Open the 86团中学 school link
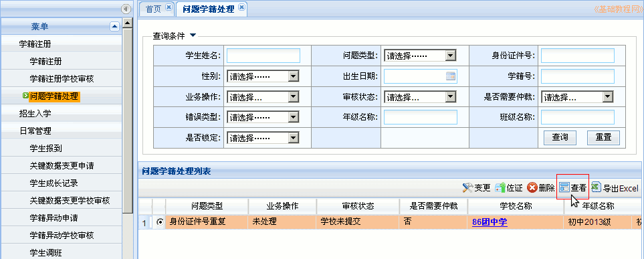644x259 pixels. coord(490,222)
